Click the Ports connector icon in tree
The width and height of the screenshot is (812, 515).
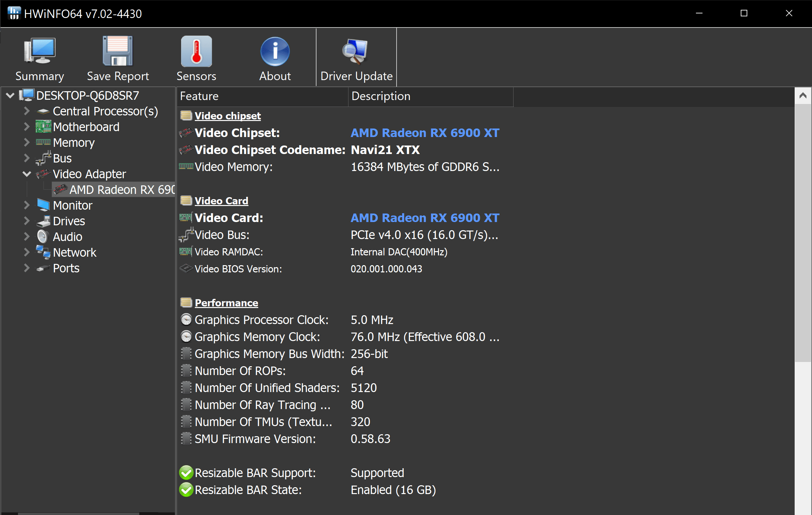(x=43, y=268)
